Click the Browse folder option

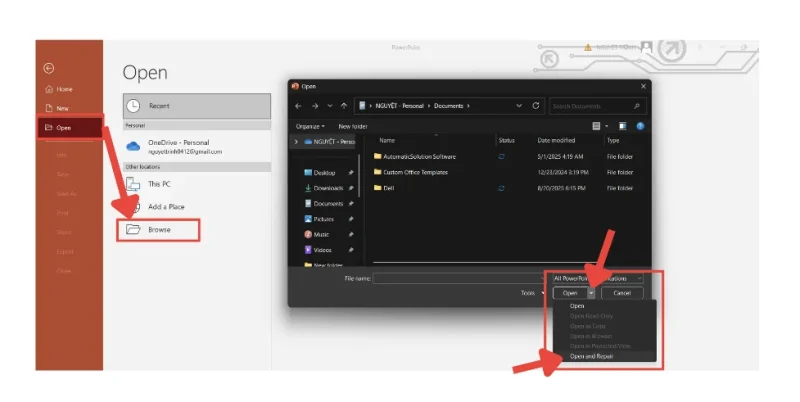click(x=158, y=230)
